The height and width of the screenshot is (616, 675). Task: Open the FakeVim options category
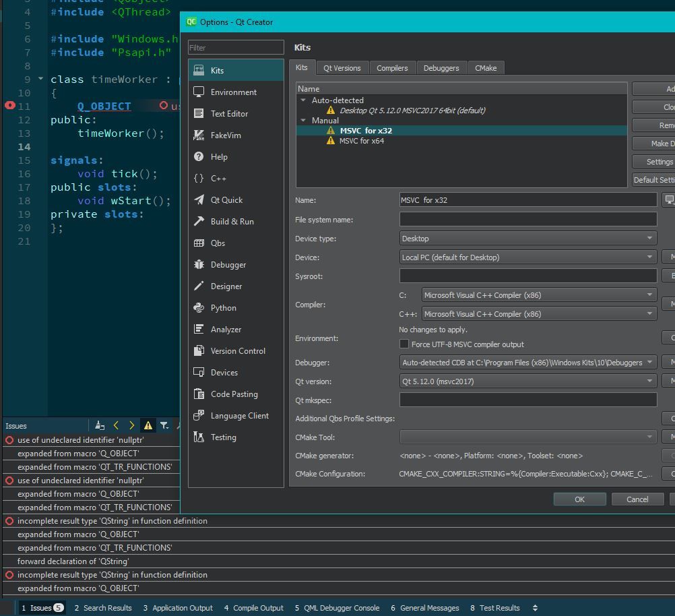pos(236,135)
